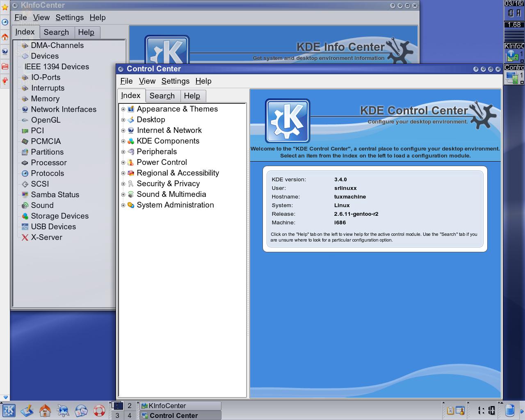Screen dimensions: 525x420
Task: Click the Samba Status icon in KInfoCenter
Action: point(25,195)
